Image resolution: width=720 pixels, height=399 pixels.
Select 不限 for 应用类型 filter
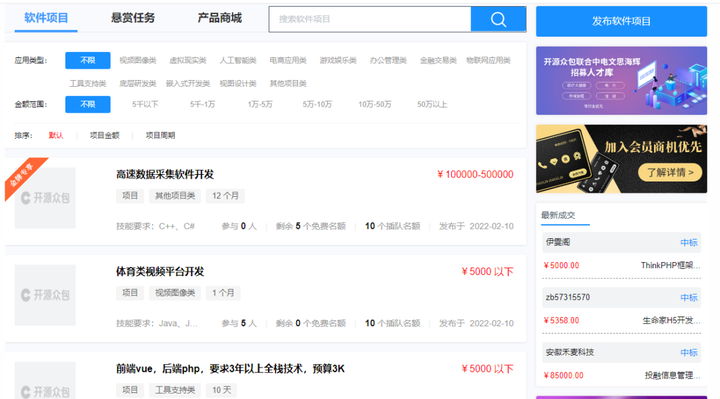(x=88, y=60)
